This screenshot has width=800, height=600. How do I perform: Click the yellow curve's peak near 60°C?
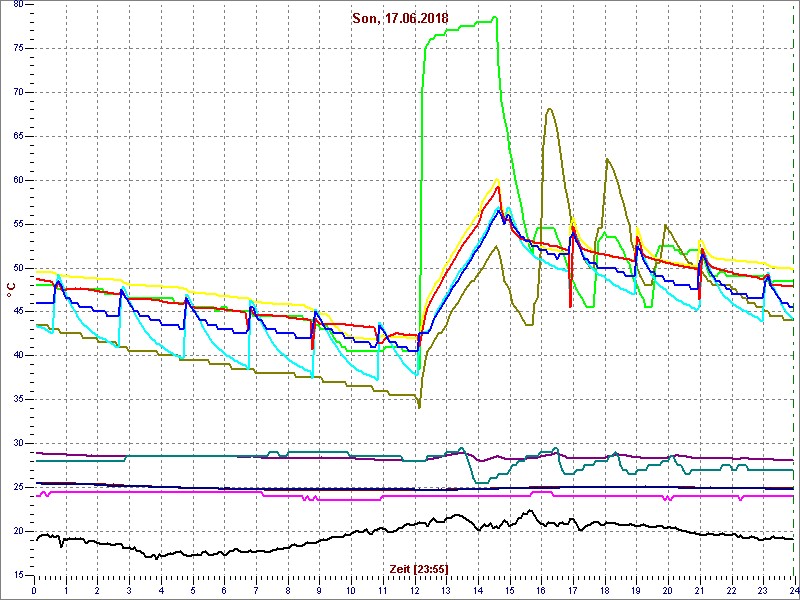point(496,179)
